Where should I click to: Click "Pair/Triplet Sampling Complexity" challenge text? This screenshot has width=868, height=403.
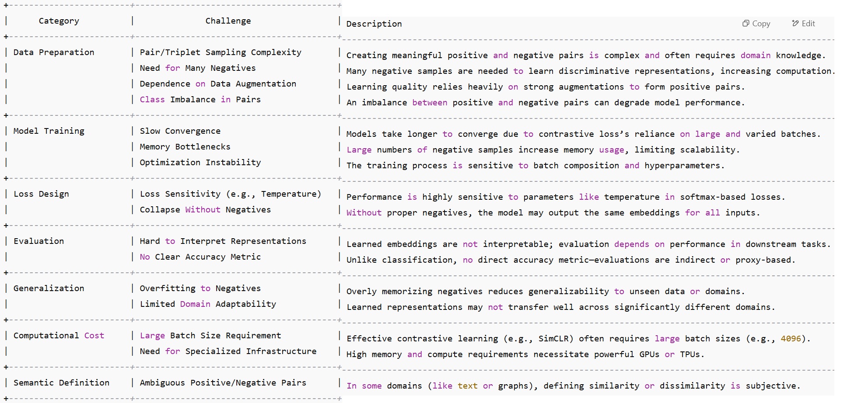pyautogui.click(x=220, y=52)
